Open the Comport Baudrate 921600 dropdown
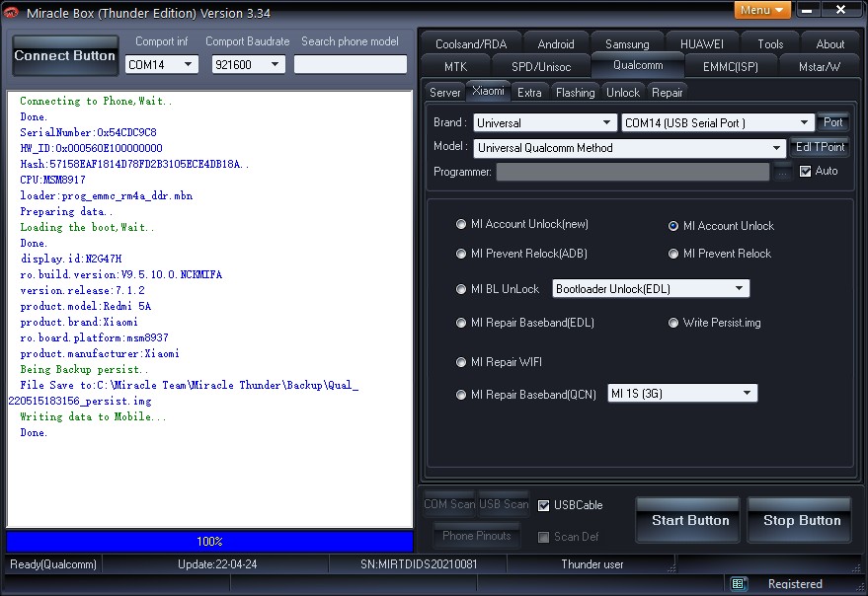Screen dimensions: 868x596 coord(249,64)
